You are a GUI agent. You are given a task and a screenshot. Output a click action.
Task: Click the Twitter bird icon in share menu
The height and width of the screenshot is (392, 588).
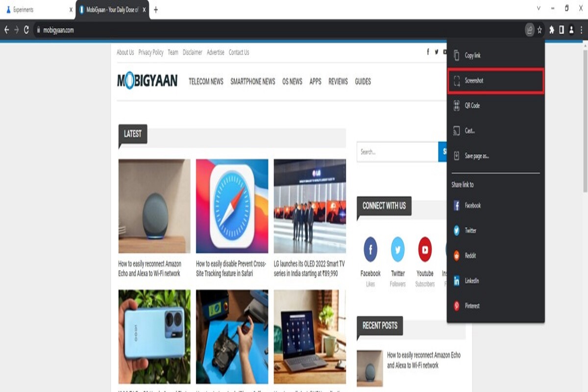click(x=457, y=230)
